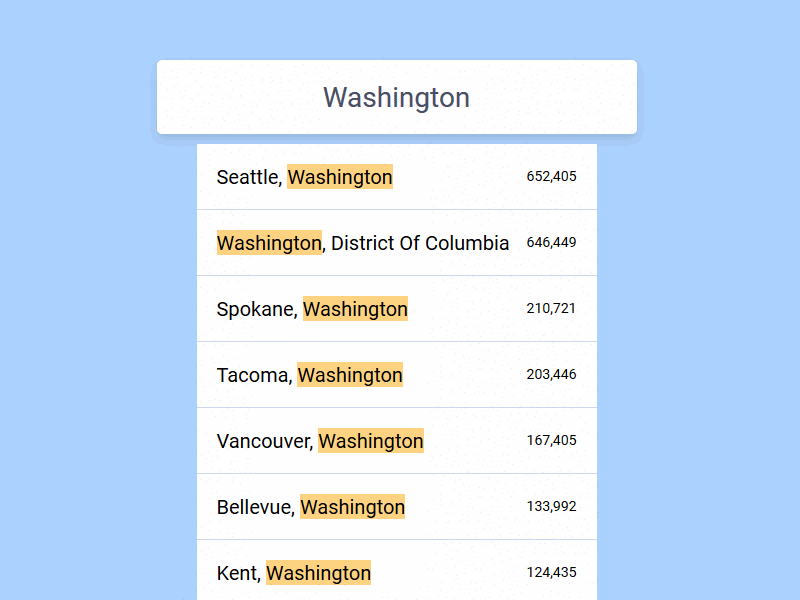Click highlighted Washington before District Of Columbia

pyautogui.click(x=269, y=243)
